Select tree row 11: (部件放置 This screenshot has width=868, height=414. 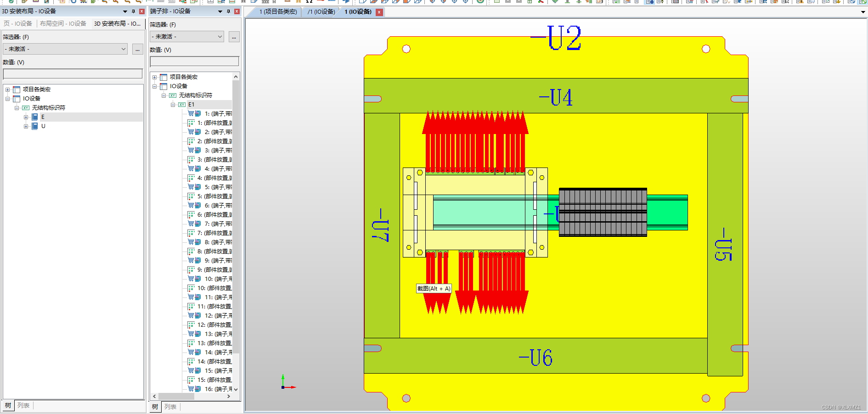click(x=214, y=307)
